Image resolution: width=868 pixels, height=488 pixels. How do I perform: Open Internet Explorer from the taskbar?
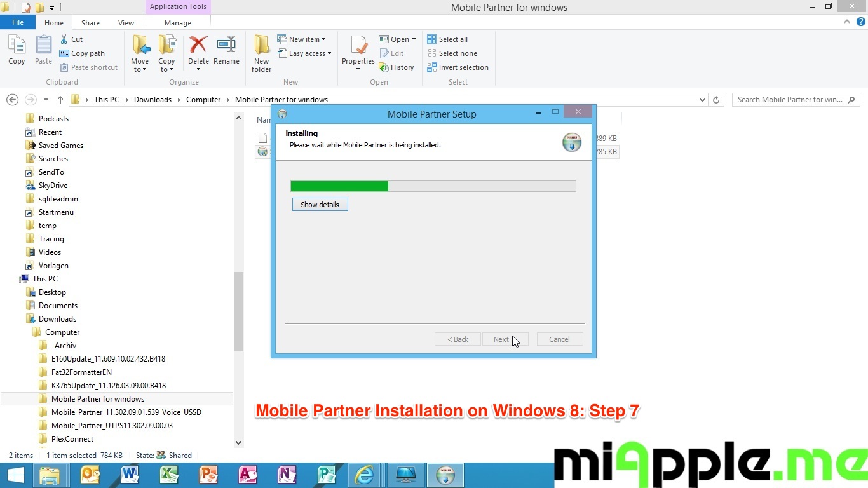click(364, 475)
